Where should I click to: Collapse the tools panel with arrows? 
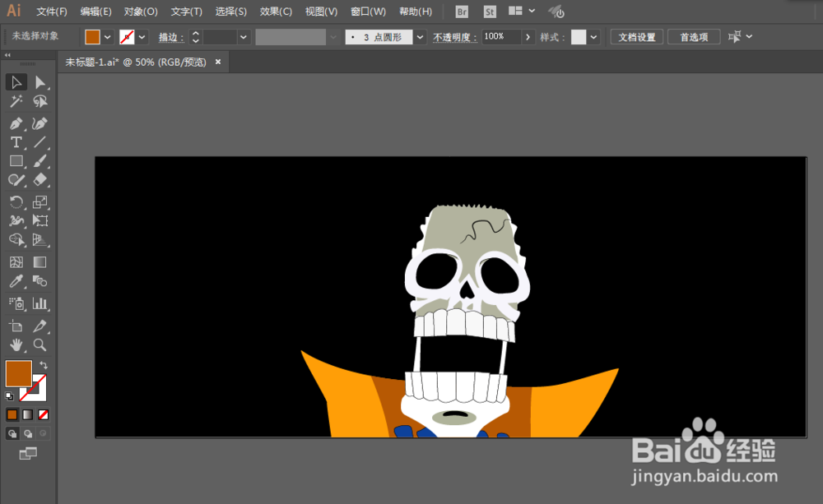[x=8, y=55]
